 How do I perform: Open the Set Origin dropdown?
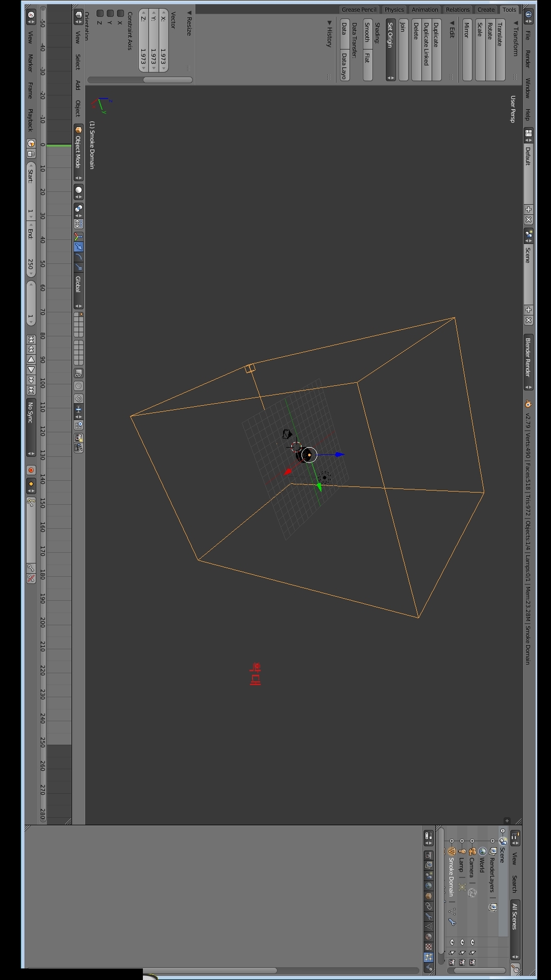coord(390,51)
